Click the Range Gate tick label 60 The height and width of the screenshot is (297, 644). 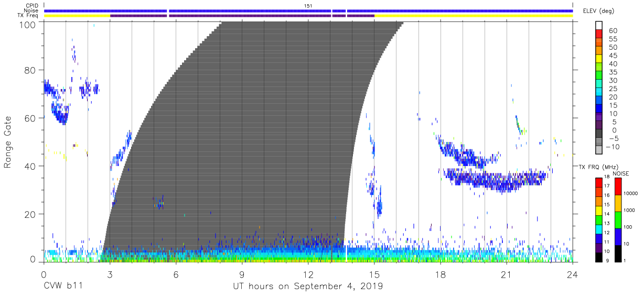(31, 118)
